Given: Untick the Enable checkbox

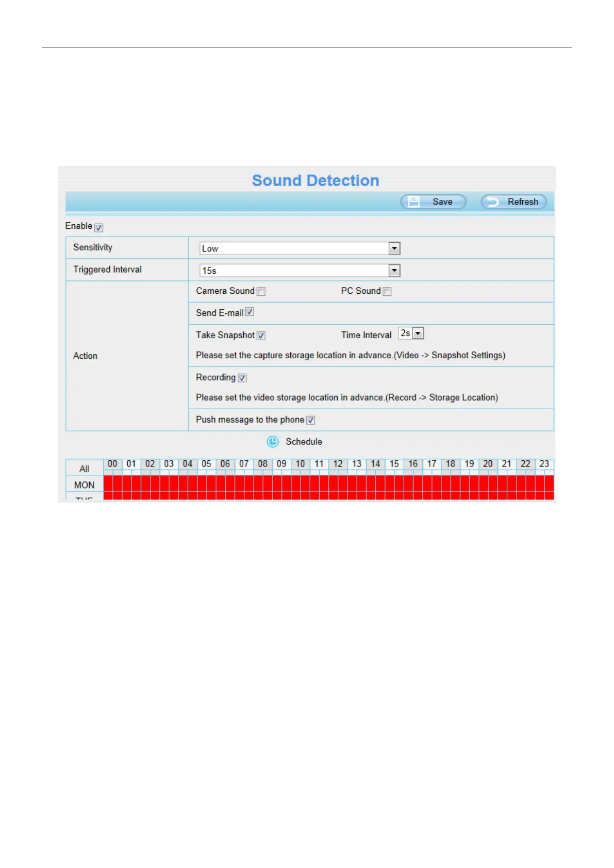Looking at the screenshot, I should click(x=99, y=227).
